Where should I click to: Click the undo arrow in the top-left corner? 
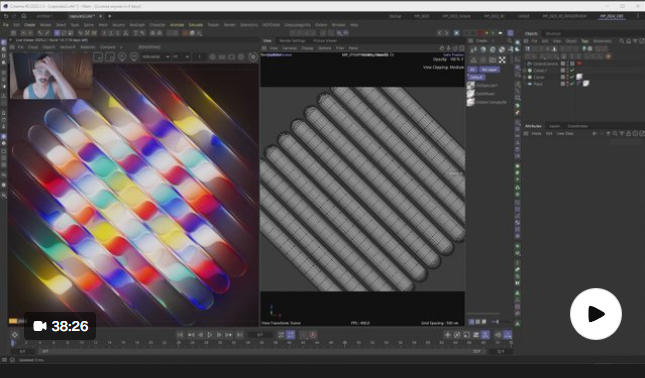(x=6, y=16)
